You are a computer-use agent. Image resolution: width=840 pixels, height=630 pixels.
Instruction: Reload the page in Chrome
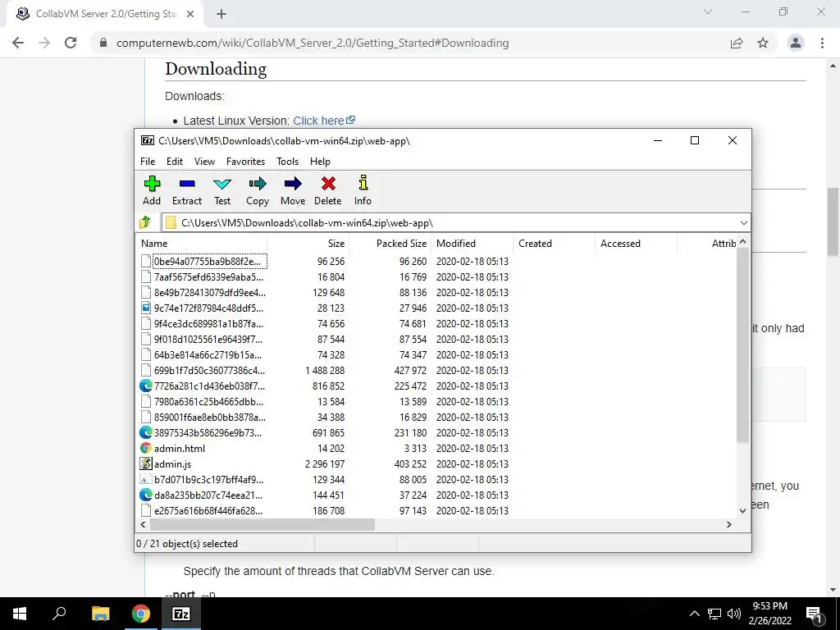pyautogui.click(x=71, y=43)
